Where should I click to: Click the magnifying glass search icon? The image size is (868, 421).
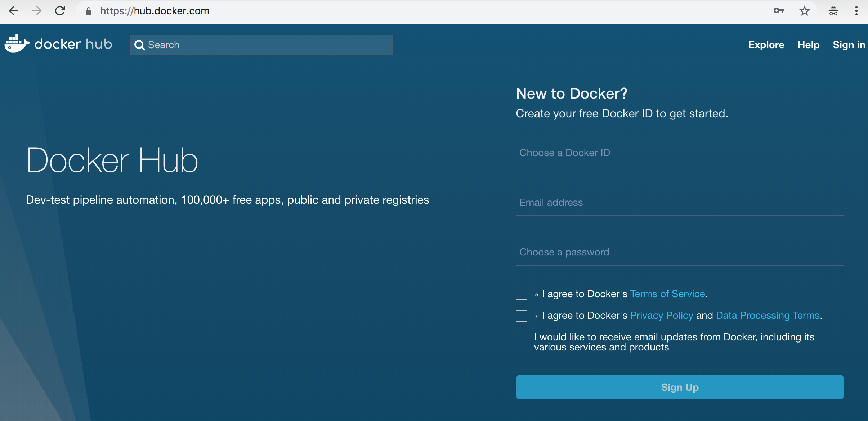click(x=139, y=45)
